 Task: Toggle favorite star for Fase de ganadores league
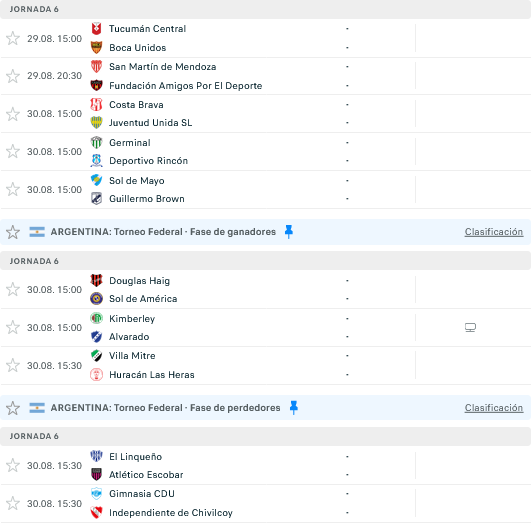click(13, 232)
